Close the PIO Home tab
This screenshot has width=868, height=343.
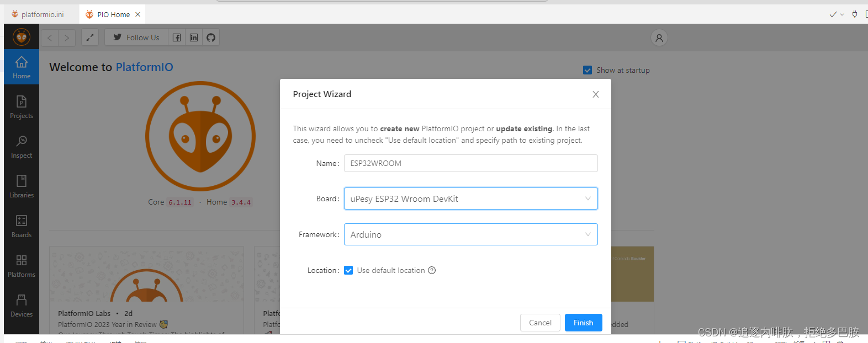[138, 14]
